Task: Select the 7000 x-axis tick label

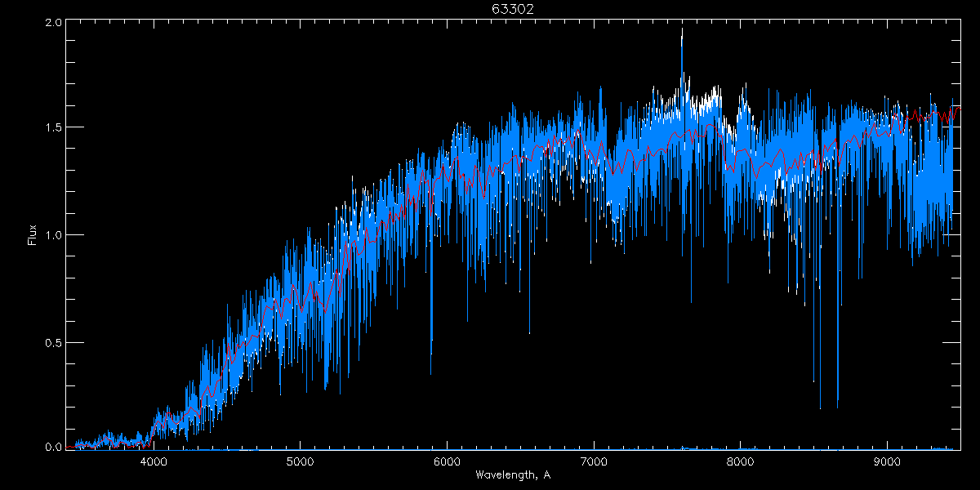Action: [x=594, y=461]
